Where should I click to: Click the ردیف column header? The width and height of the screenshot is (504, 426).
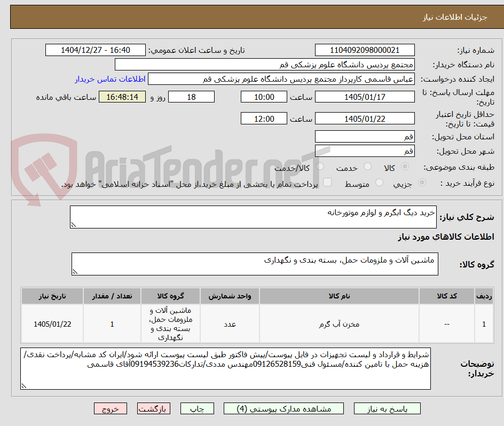pyautogui.click(x=484, y=296)
